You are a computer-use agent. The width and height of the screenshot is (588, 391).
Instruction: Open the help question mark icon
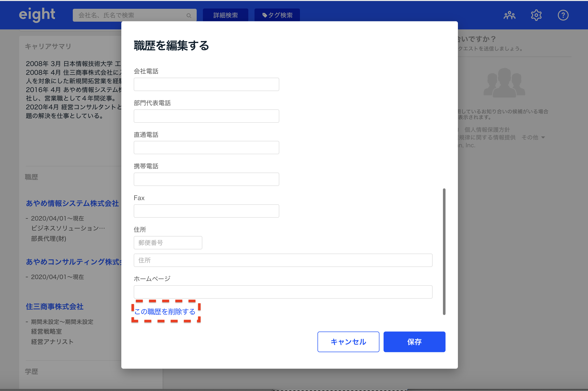click(563, 15)
